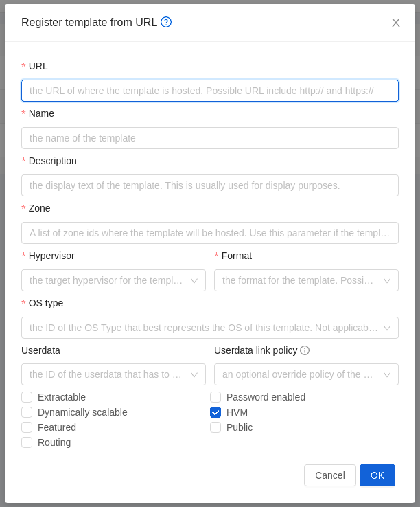Enable Dynamically scalable option
420x507 pixels.
coord(27,412)
